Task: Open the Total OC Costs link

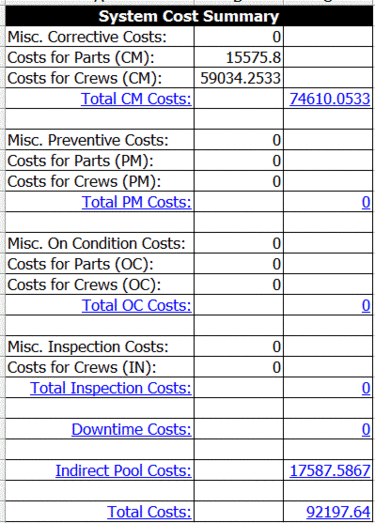Action: pos(136,306)
